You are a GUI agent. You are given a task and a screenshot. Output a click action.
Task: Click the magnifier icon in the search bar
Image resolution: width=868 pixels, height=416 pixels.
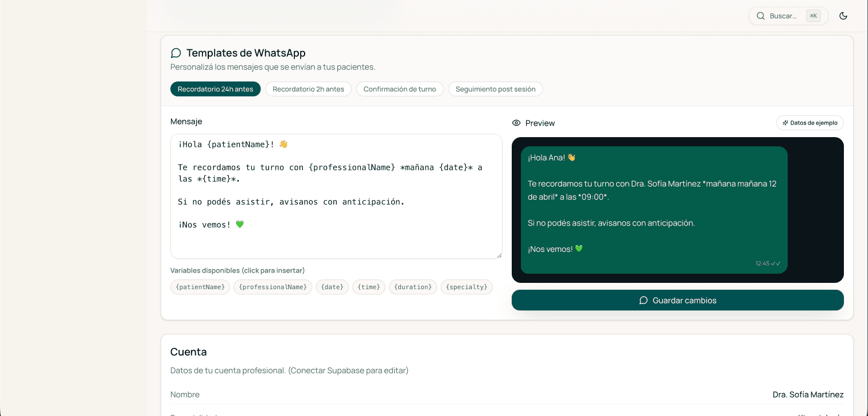click(x=761, y=15)
